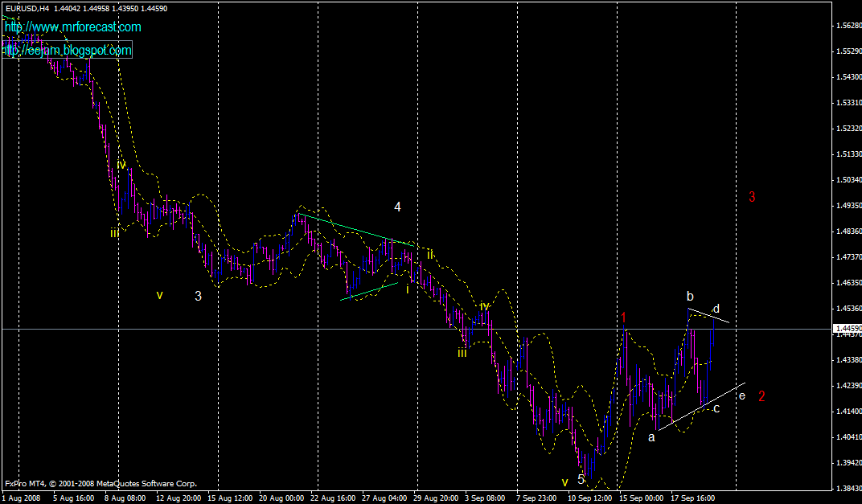Click the "22 Aug 16:00" date label
Image resolution: width=862 pixels, height=504 pixels.
point(333,498)
